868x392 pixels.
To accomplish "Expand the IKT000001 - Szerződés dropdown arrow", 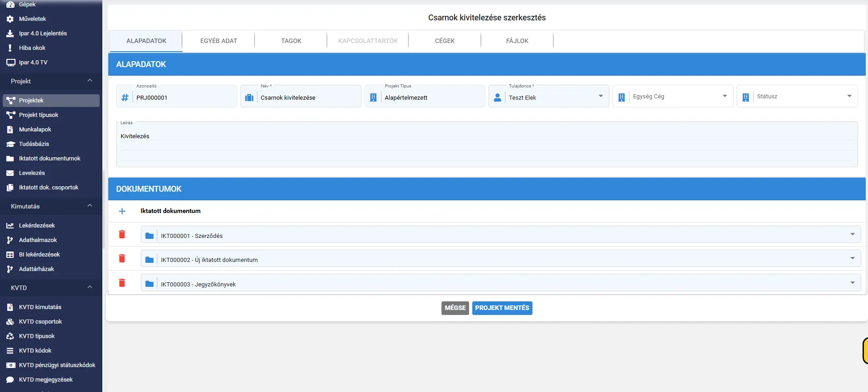I will coord(852,234).
